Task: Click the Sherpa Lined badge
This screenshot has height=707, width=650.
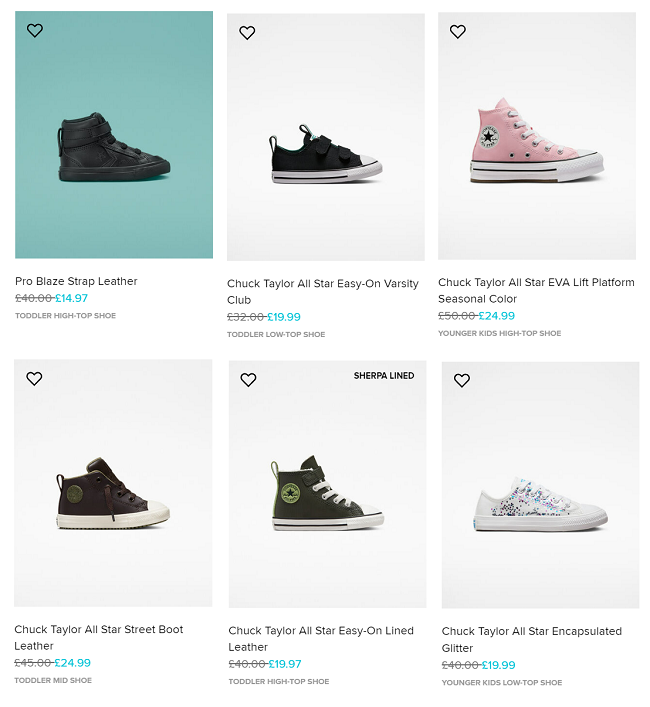Action: point(384,376)
